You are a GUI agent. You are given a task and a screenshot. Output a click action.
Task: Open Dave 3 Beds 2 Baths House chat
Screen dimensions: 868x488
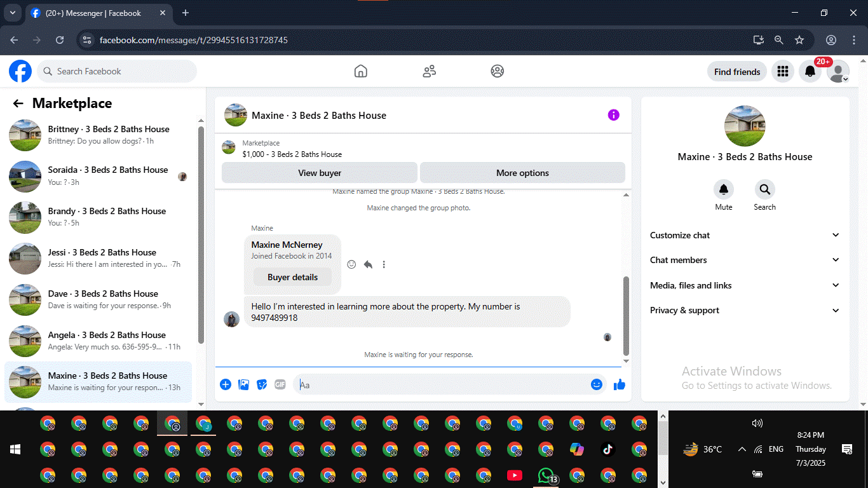[x=98, y=300]
